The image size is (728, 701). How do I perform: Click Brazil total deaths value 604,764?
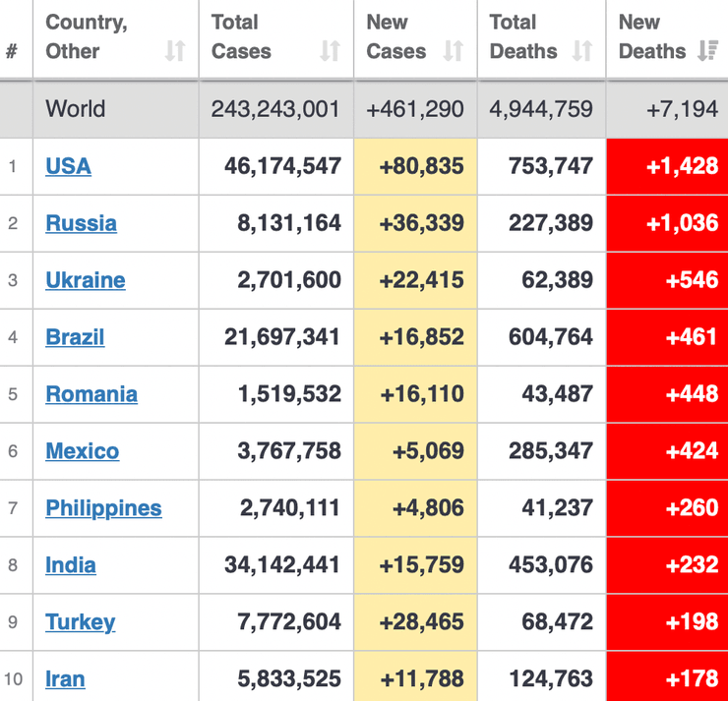click(x=551, y=337)
